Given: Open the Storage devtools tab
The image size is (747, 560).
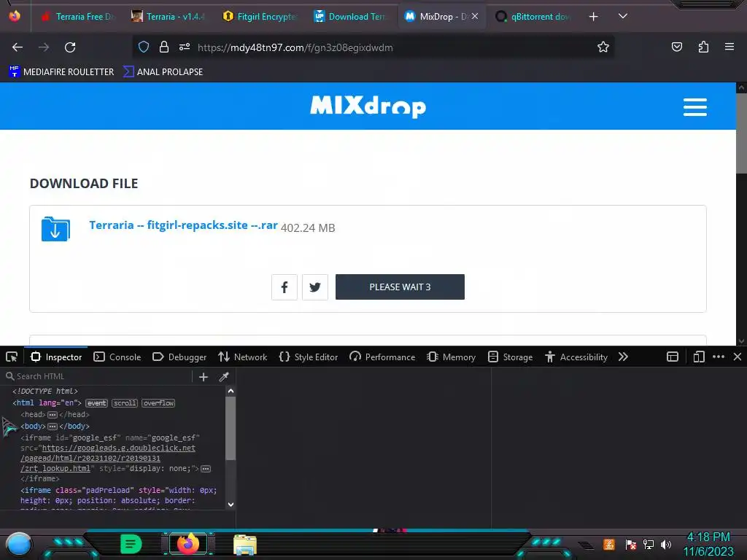Looking at the screenshot, I should pos(510,357).
